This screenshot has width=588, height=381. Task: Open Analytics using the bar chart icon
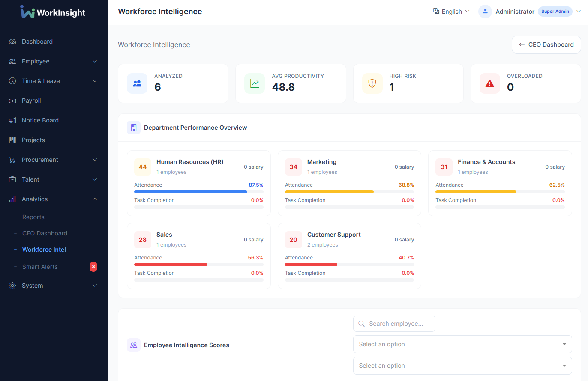click(12, 199)
